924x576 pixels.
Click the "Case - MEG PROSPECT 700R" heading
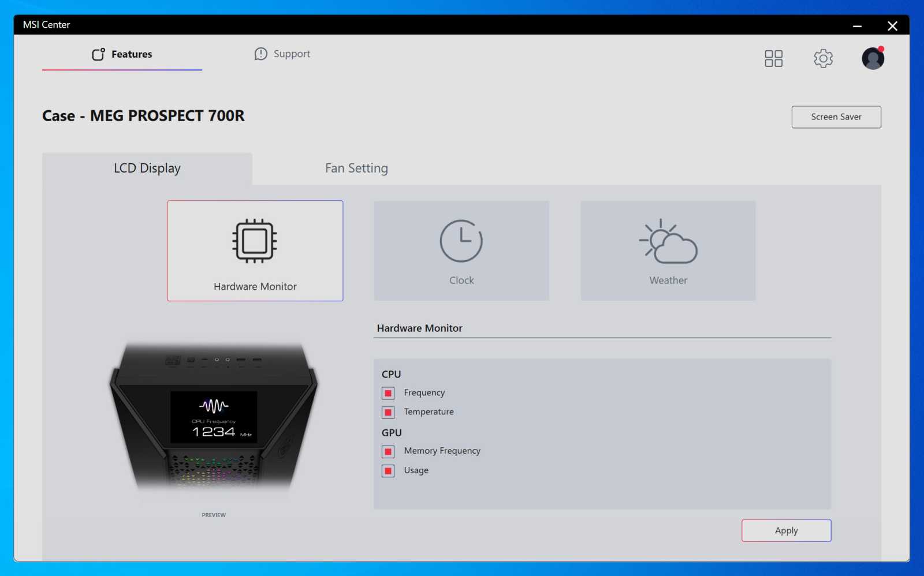143,116
